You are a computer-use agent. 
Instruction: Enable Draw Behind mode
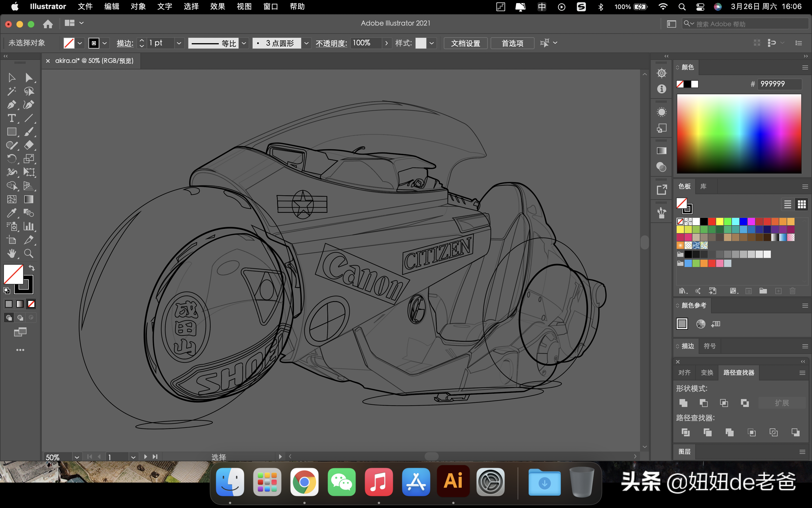[x=20, y=317]
